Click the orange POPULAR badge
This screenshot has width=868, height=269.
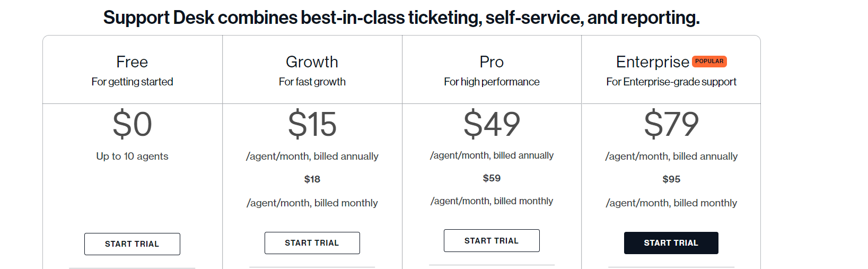(709, 62)
